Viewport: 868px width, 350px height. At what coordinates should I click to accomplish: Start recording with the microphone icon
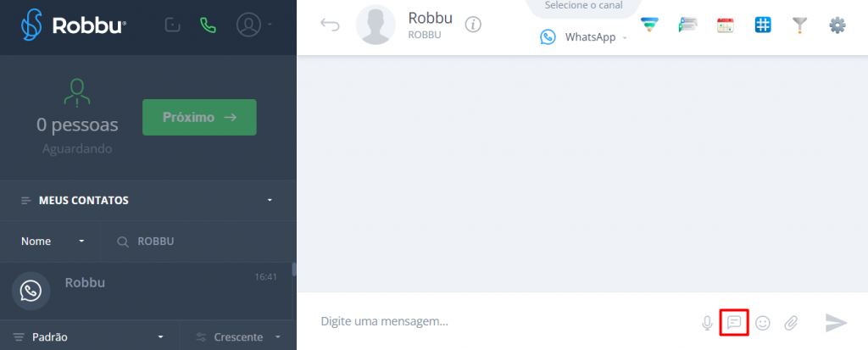(x=707, y=323)
